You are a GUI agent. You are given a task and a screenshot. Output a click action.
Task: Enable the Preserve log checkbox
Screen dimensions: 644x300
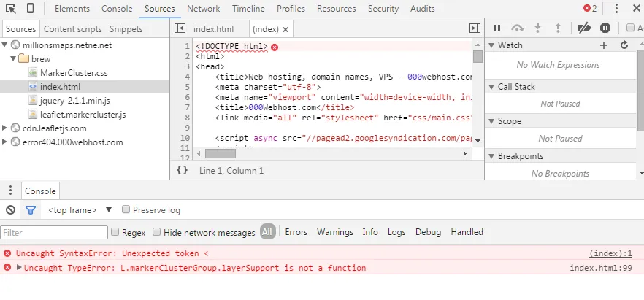coord(126,209)
